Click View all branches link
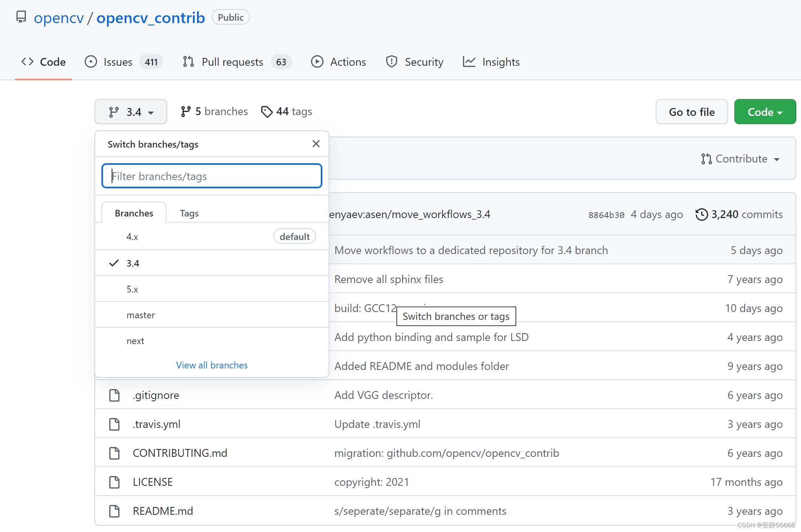The image size is (801, 532). [212, 365]
